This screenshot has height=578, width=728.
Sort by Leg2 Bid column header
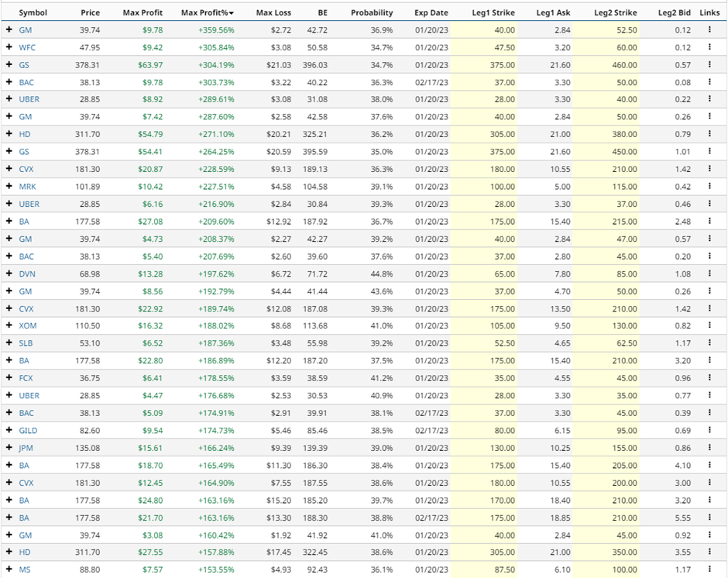(674, 12)
